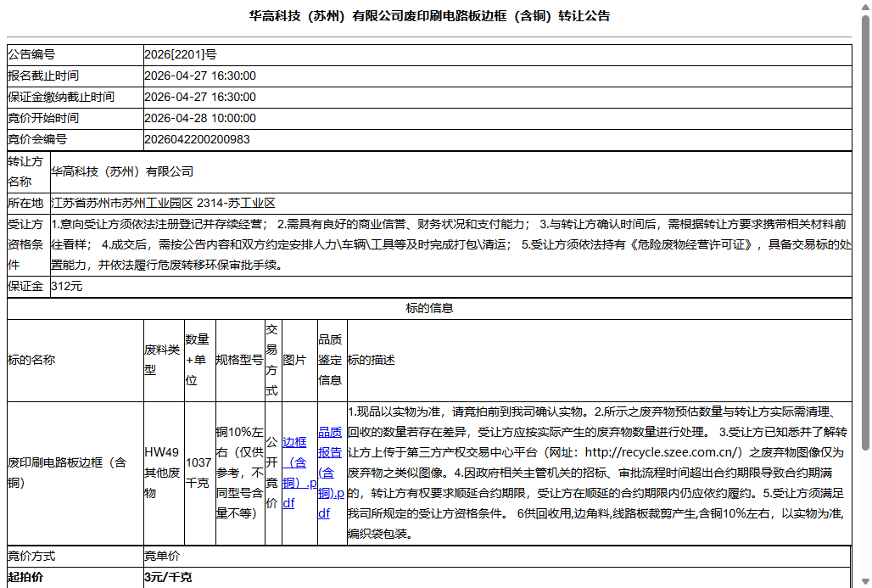Click the 保证金缴纳截止时间 label cell
872x588 pixels.
75,97
